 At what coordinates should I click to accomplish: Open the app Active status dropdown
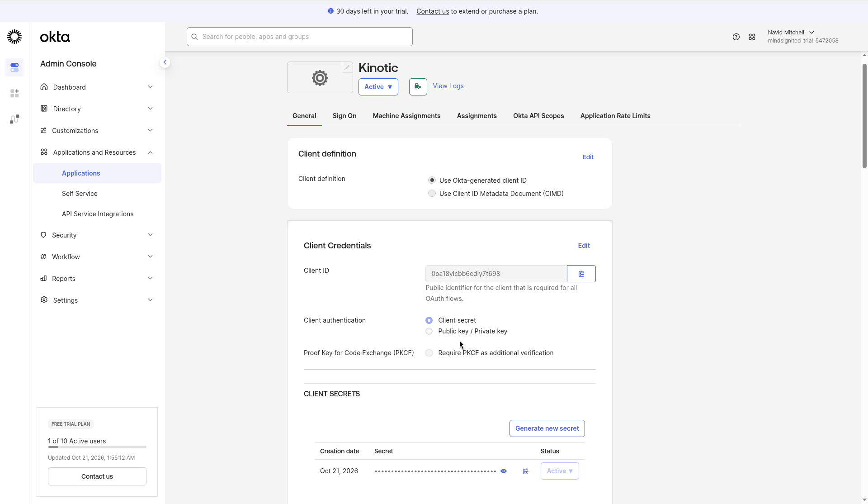[x=378, y=87]
